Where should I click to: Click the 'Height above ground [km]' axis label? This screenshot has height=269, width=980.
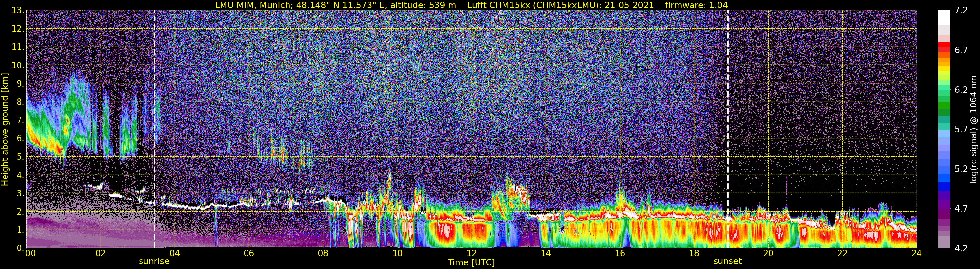click(x=5, y=129)
